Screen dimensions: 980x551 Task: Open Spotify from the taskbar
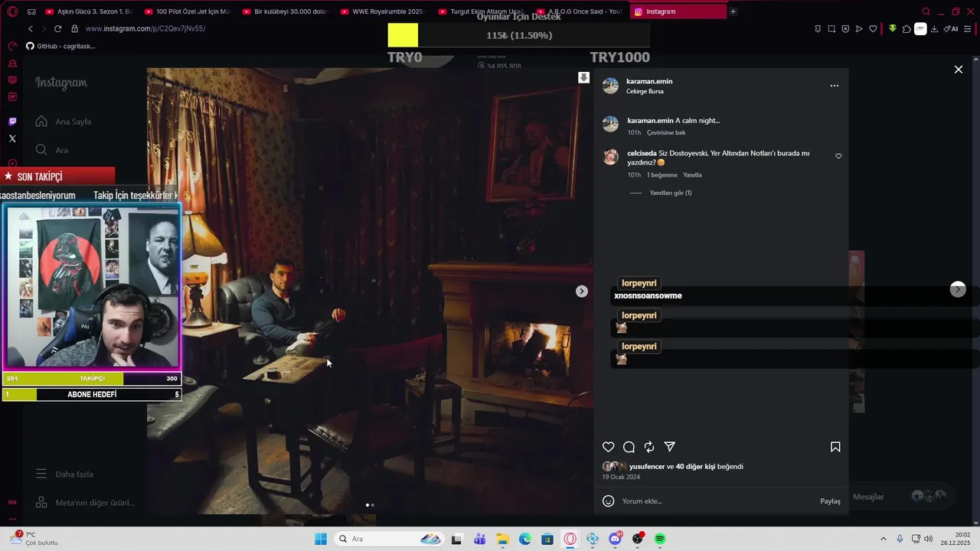coord(660,540)
